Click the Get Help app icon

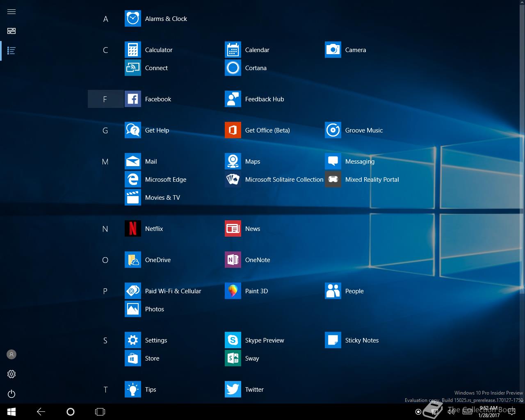click(133, 130)
